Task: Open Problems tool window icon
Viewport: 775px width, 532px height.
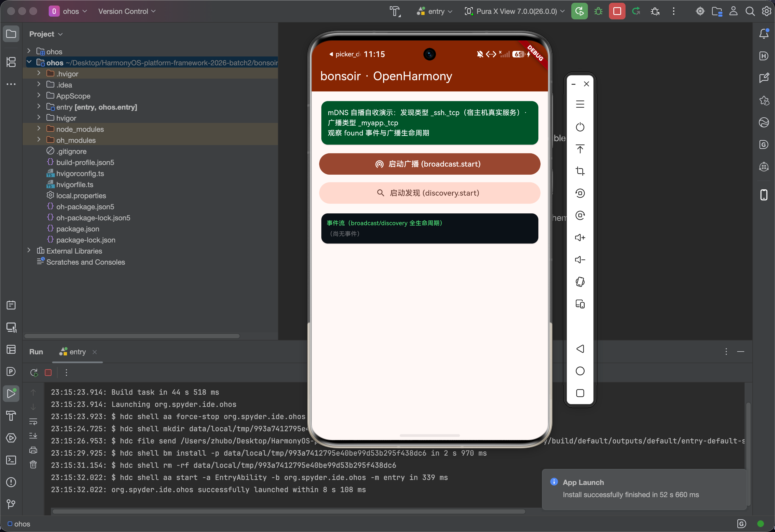Action: (11, 482)
